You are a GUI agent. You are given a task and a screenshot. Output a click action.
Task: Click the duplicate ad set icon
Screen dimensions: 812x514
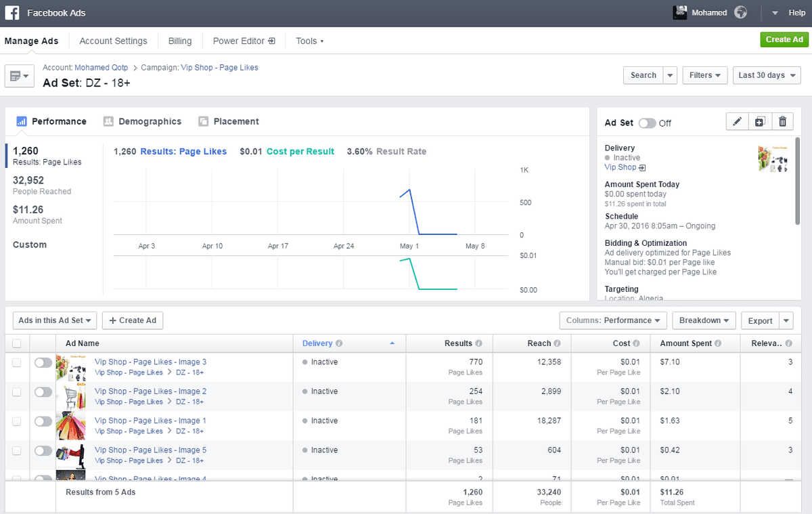(x=760, y=122)
